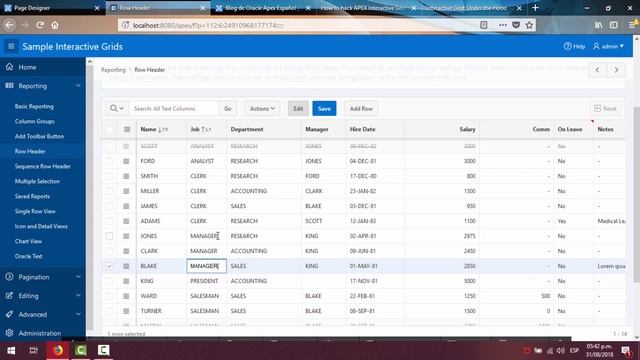
Task: Open the Help link icon
Action: [x=567, y=46]
